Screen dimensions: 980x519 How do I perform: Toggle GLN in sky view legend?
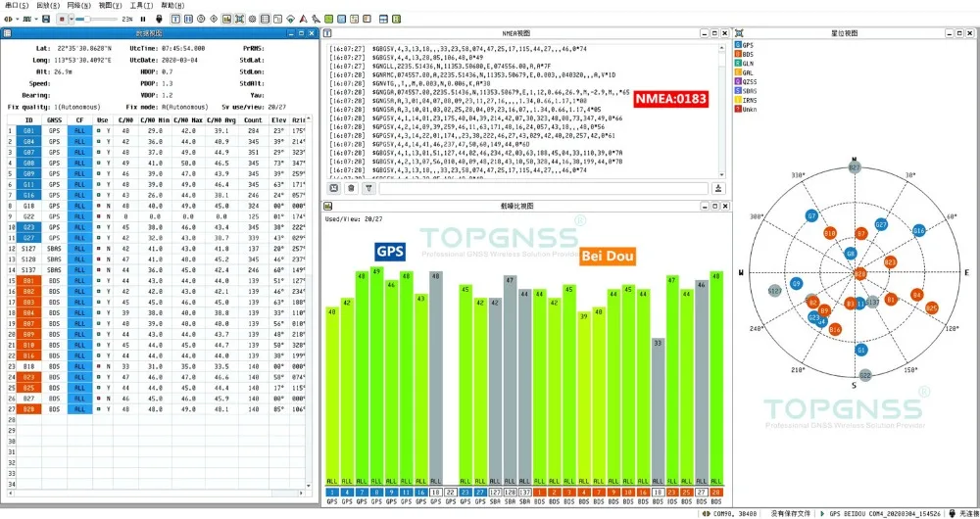point(745,64)
